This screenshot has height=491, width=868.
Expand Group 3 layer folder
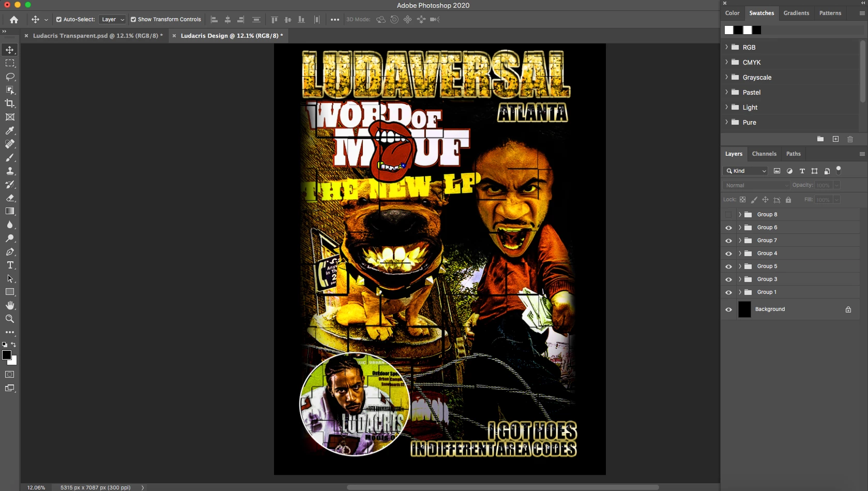[740, 279]
